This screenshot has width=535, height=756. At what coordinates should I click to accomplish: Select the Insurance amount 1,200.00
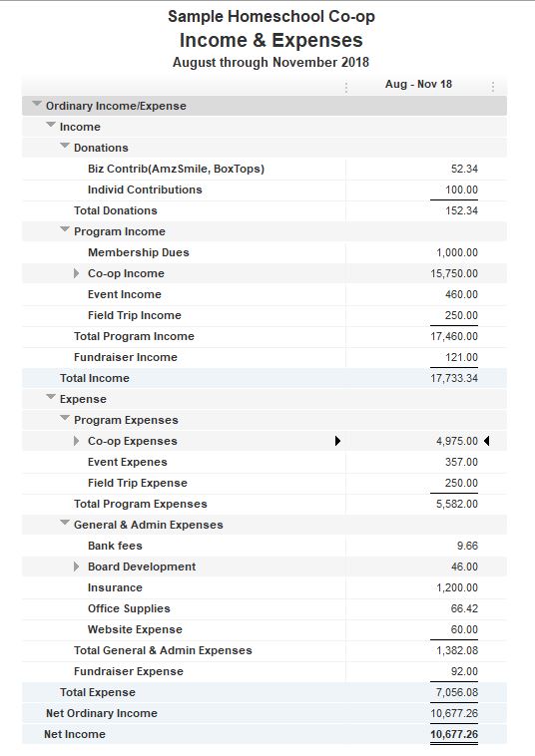click(457, 587)
